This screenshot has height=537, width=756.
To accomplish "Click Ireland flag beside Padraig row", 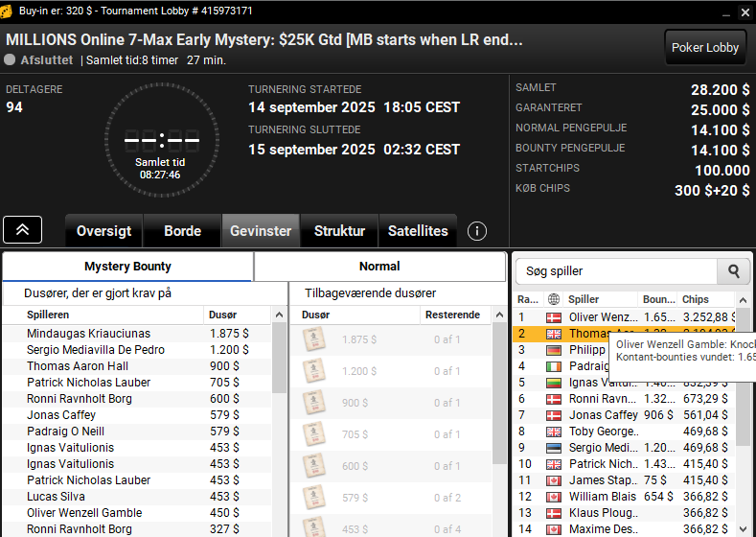I will tap(554, 366).
